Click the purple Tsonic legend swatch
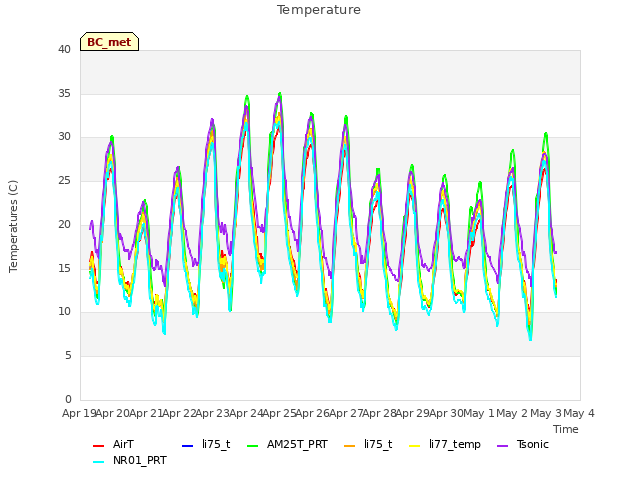Image resolution: width=640 pixels, height=480 pixels. coord(503,446)
